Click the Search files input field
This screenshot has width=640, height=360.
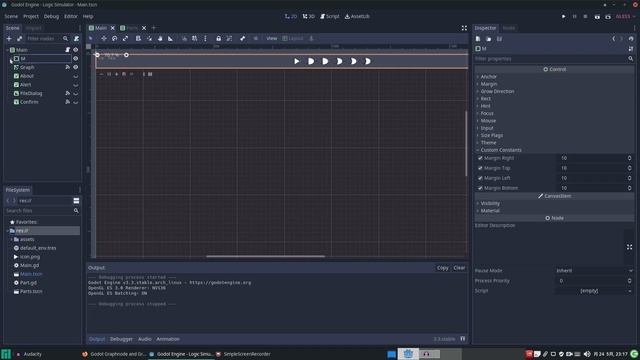(x=42, y=211)
